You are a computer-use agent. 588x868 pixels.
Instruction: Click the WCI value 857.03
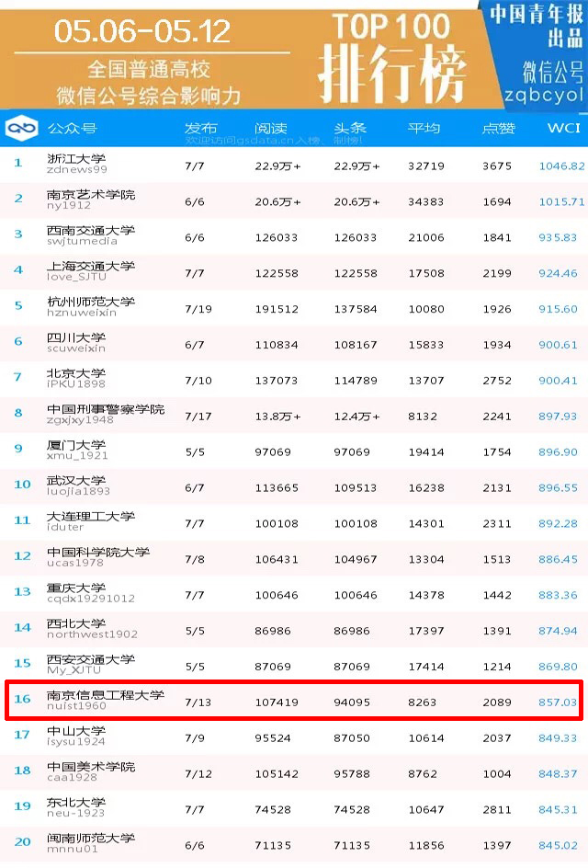tap(558, 702)
